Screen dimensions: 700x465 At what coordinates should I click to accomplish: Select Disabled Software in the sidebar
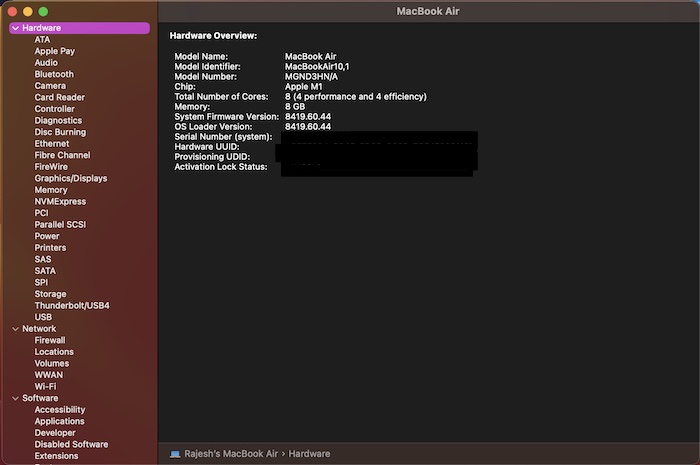point(71,444)
